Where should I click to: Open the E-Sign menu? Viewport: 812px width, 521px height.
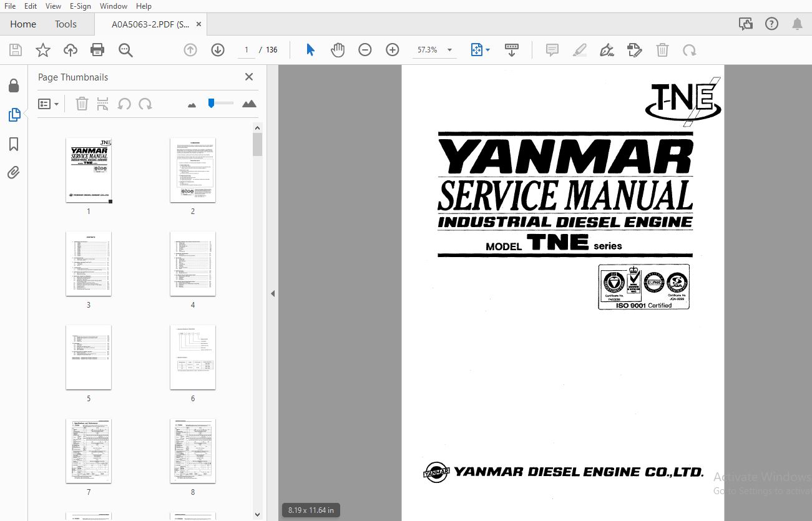click(81, 6)
